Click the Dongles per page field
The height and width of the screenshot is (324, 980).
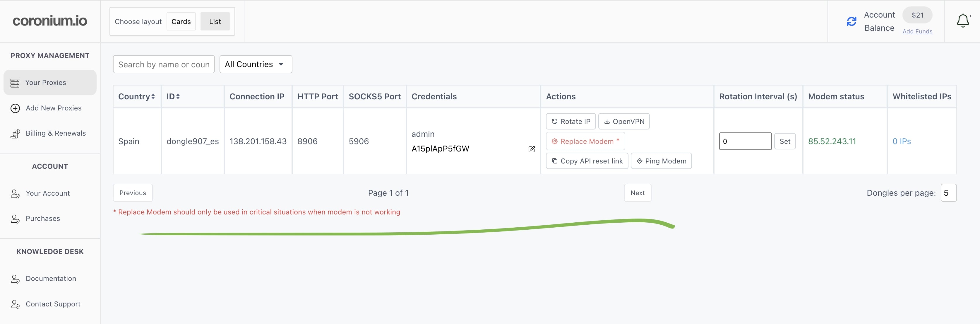948,193
